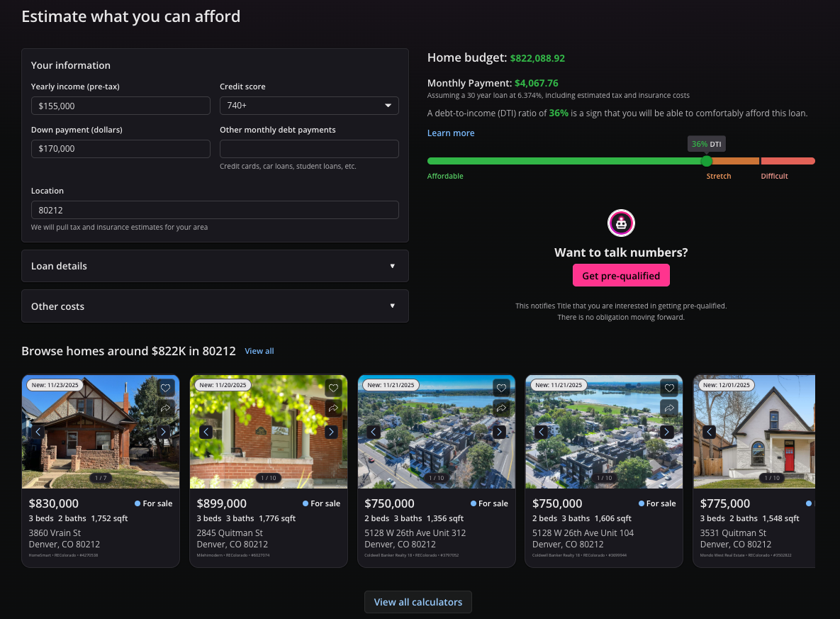Open the Learn more link
The image size is (840, 619).
451,133
